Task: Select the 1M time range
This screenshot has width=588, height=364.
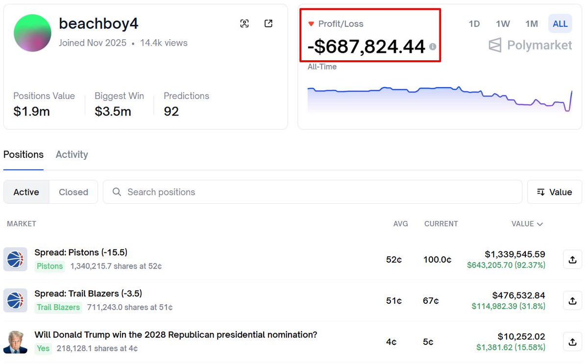Action: 532,24
